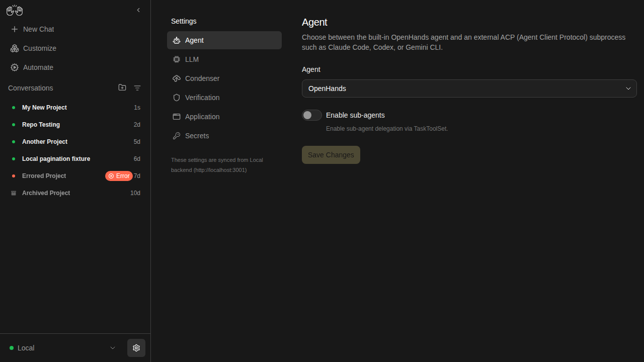Click the 5d timestamp of Another Project

137,142
